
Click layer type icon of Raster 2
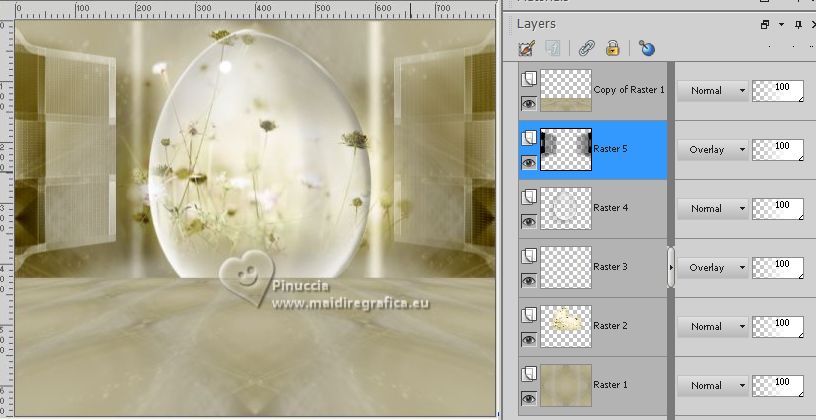click(529, 315)
